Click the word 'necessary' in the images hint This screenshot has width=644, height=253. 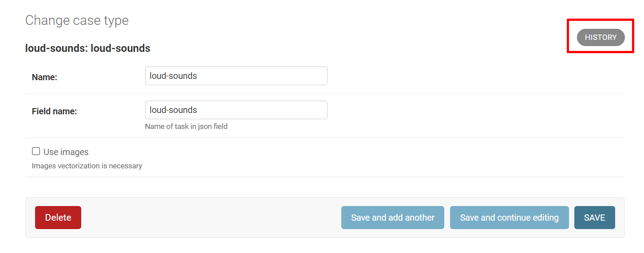[x=126, y=166]
